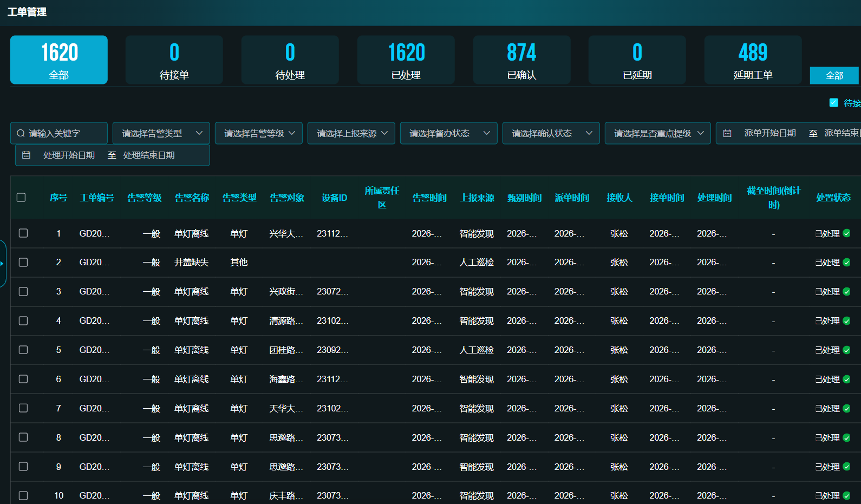
Task: Open the 请选择上报来源 dropdown
Action: coord(351,133)
